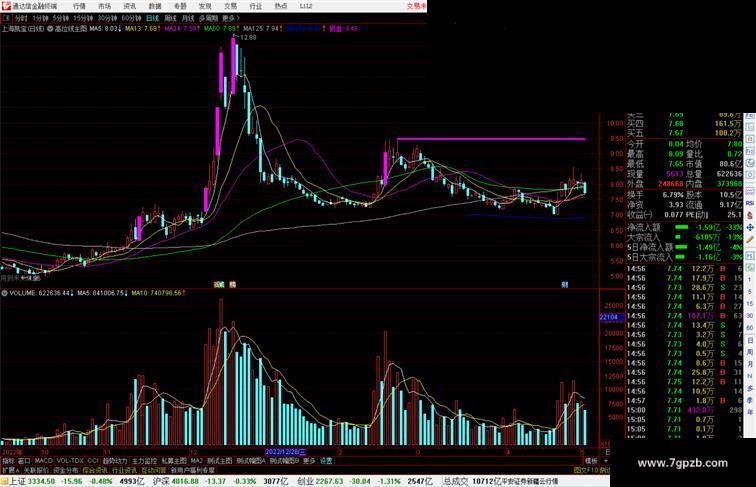Select 年 period in right sidebar

[750, 412]
